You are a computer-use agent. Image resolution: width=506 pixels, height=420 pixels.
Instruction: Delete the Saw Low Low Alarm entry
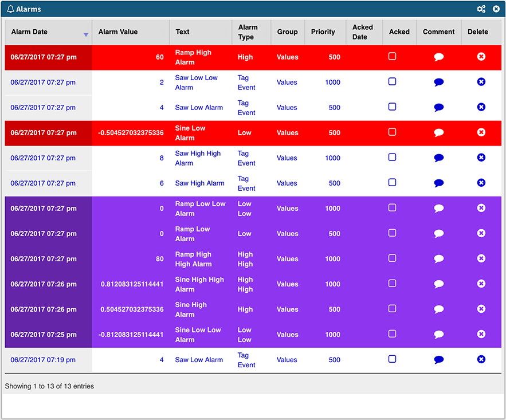[x=481, y=82]
